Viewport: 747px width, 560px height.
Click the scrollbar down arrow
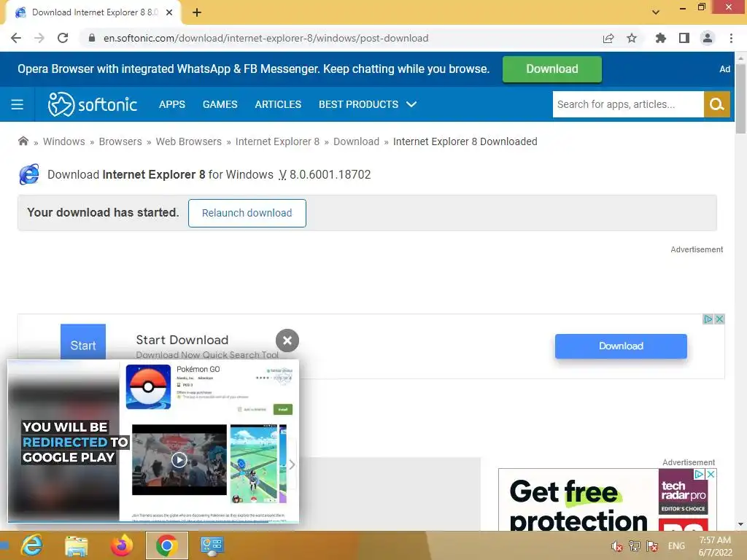(740, 524)
